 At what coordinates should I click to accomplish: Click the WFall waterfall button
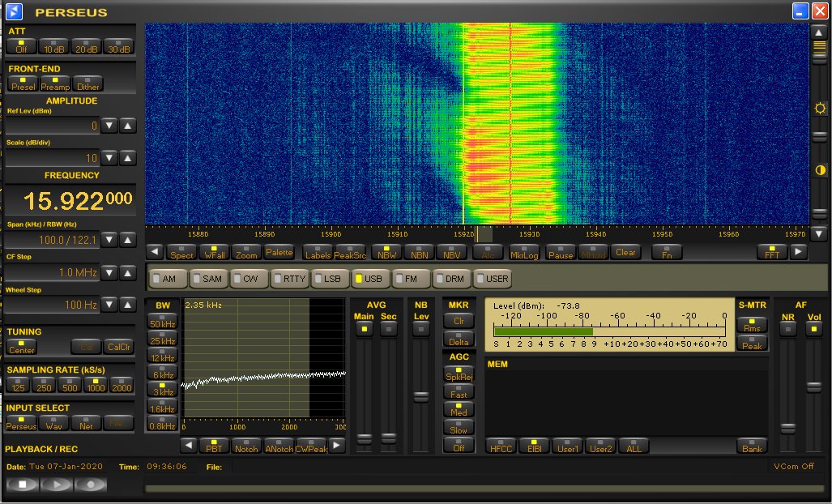pos(215,252)
